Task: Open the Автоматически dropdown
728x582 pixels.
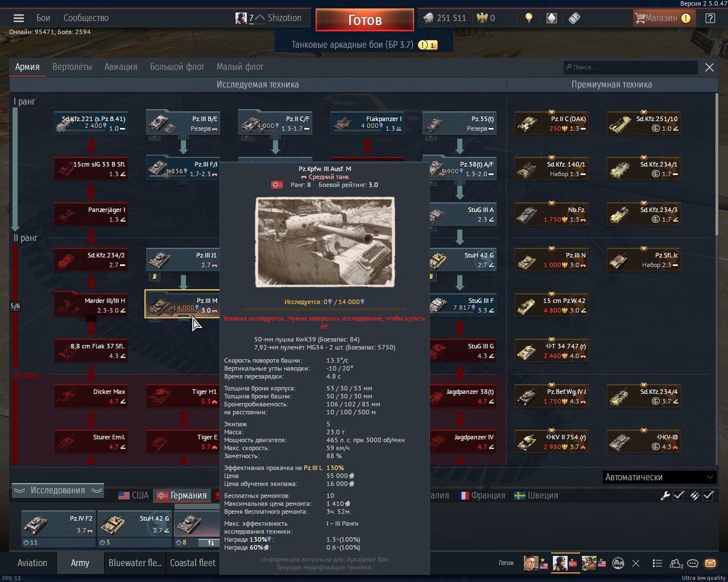Action: tap(659, 477)
